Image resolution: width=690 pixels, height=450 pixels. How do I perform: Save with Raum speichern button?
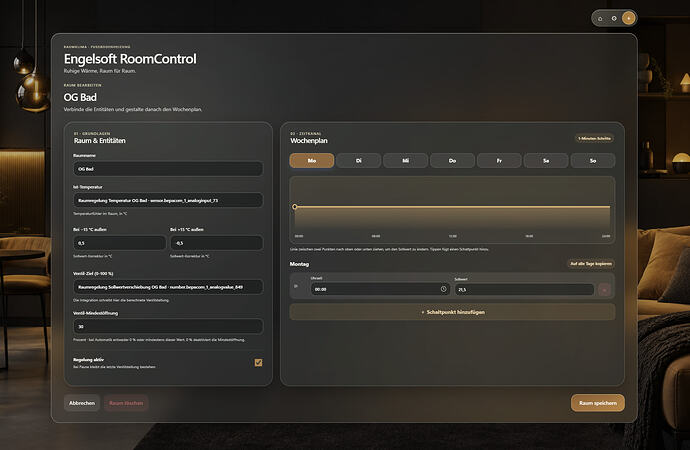(598, 403)
